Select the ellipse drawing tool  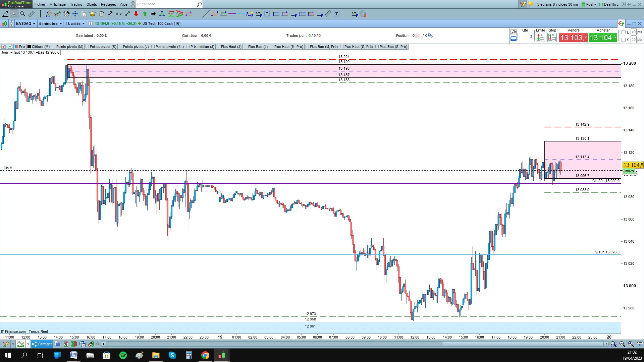point(215,14)
